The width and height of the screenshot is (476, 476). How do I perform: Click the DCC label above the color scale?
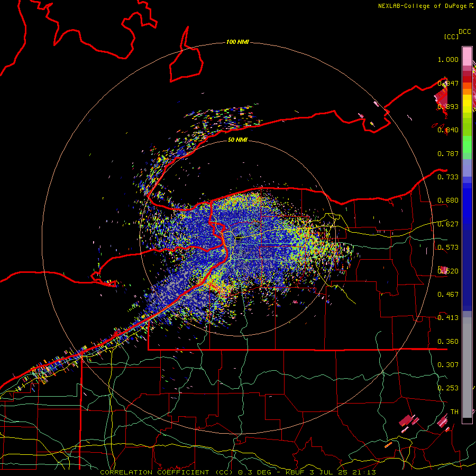point(464,32)
